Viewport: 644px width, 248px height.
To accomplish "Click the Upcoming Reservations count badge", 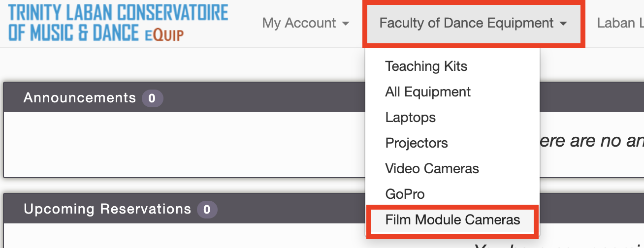I will point(207,210).
